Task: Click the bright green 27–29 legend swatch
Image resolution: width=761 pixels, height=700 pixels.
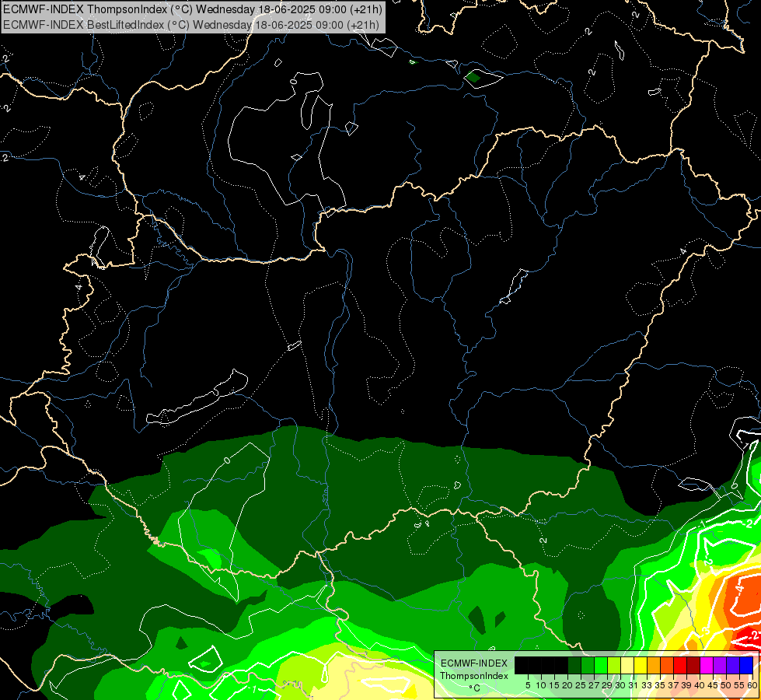Action: 601,665
